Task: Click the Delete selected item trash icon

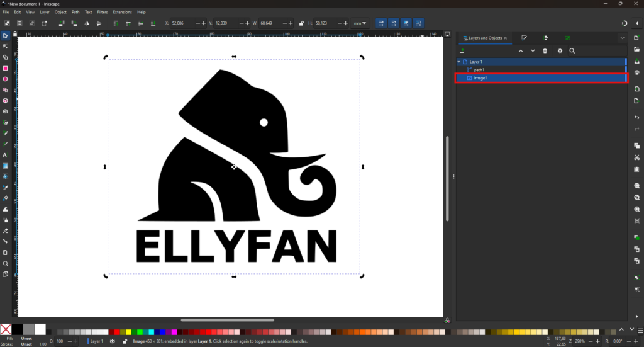Action: click(545, 51)
